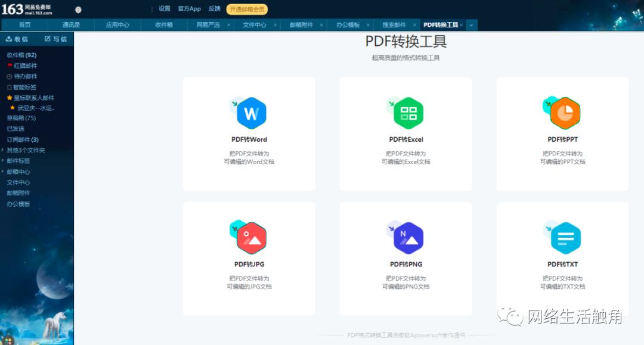Viewport: 644px width, 345px height.
Task: Click 可编辑的Excel文档 description text
Action: coord(406,161)
